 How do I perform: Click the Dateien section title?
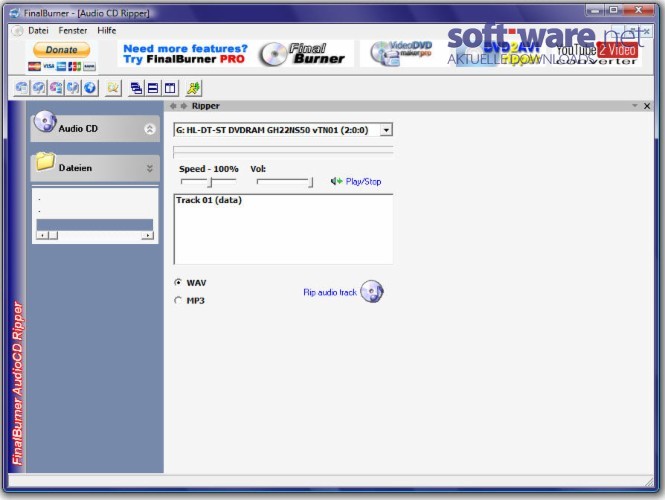coord(75,168)
